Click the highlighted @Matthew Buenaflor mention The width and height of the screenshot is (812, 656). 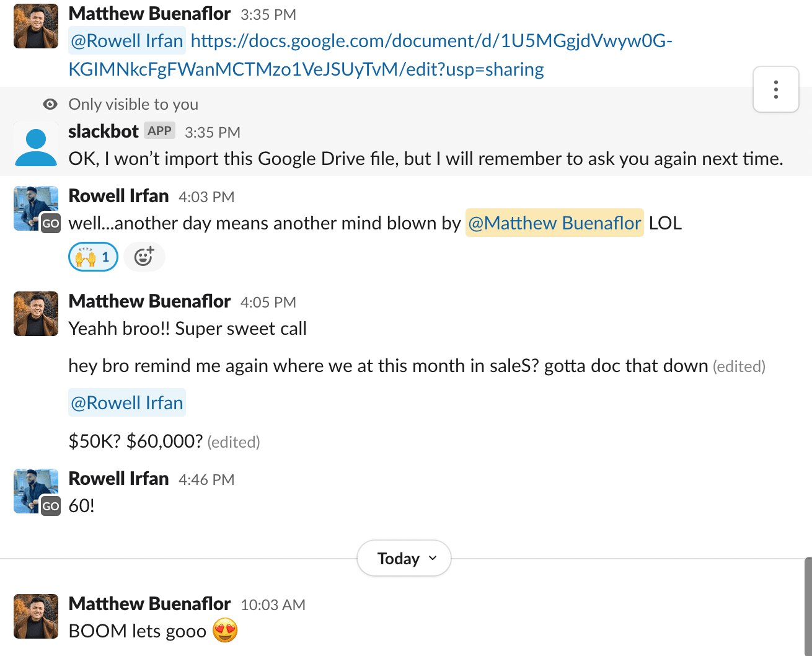pos(554,223)
